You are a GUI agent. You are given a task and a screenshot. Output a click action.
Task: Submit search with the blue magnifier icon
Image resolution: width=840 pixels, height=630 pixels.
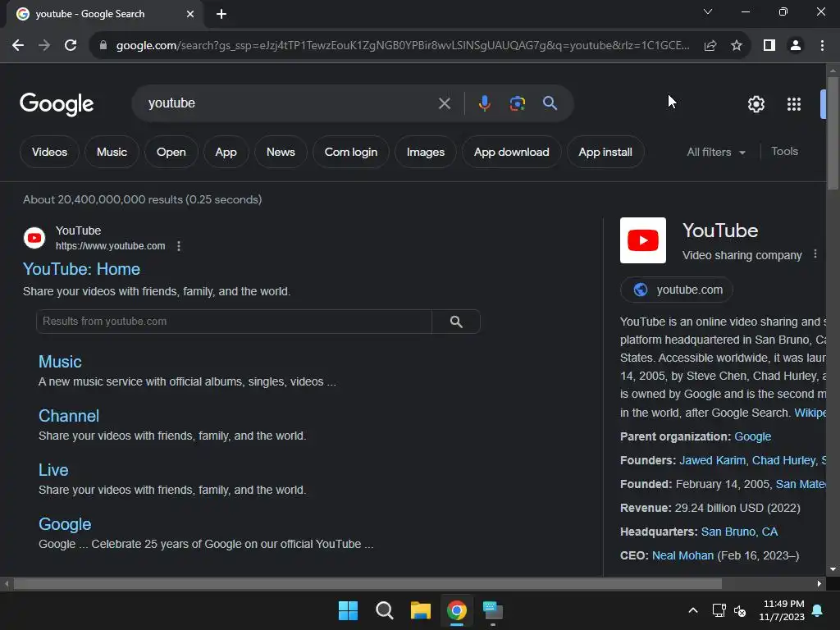click(550, 103)
